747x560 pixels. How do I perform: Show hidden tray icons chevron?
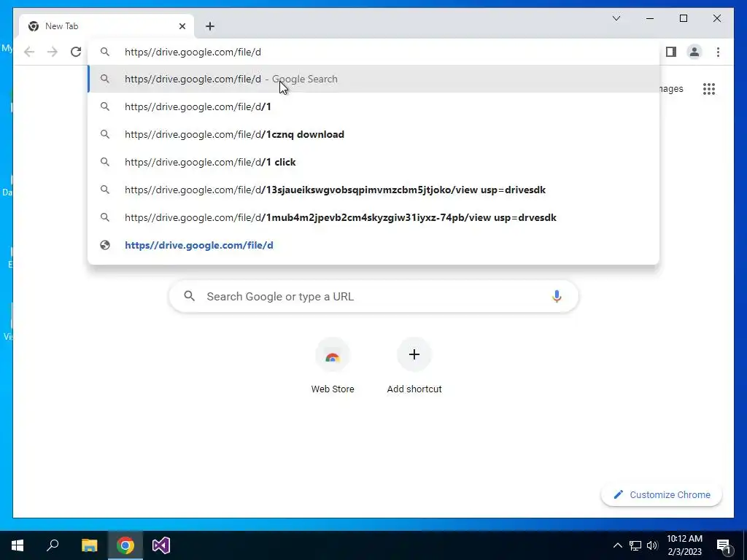coord(617,545)
